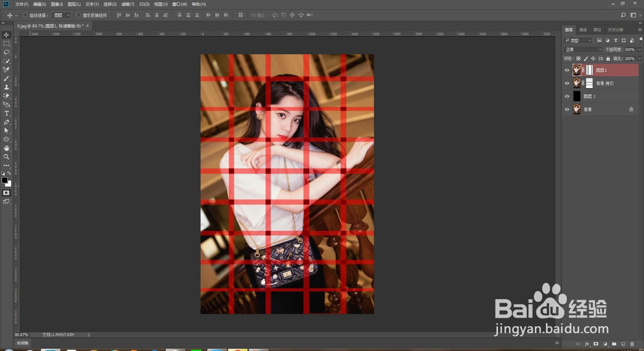Screen dimensions: 644x351
Task: Open the 选择(S) menu
Action: tap(110, 4)
